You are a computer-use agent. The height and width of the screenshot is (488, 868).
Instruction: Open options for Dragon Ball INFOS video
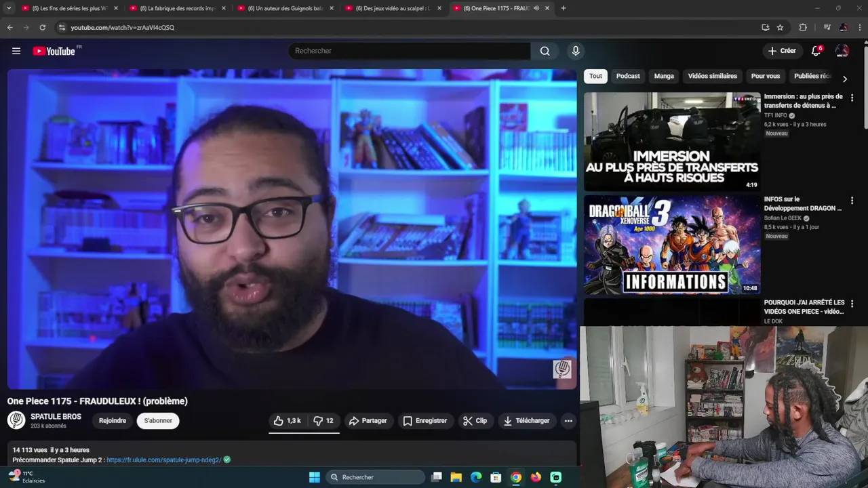852,201
